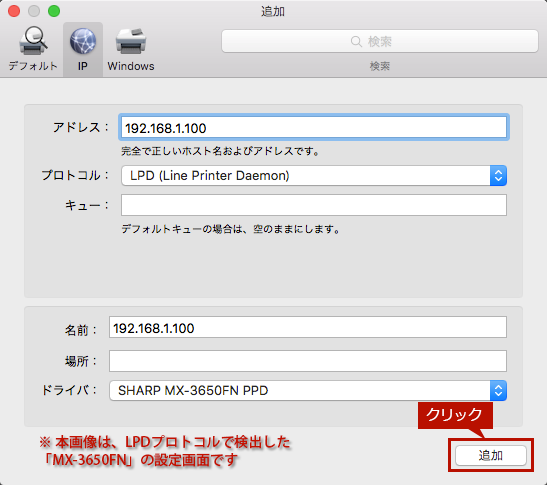Viewport: 547px width, 485px height.
Task: Click the text 完全で正しいホスト名およびアドレスです。
Action: click(x=220, y=151)
